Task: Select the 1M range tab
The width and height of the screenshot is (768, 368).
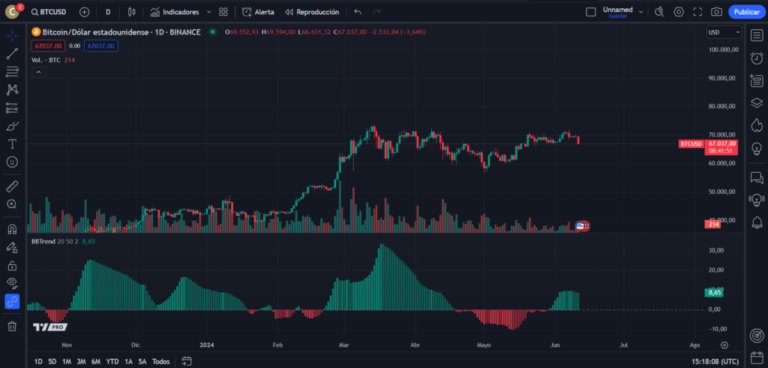Action: 67,362
